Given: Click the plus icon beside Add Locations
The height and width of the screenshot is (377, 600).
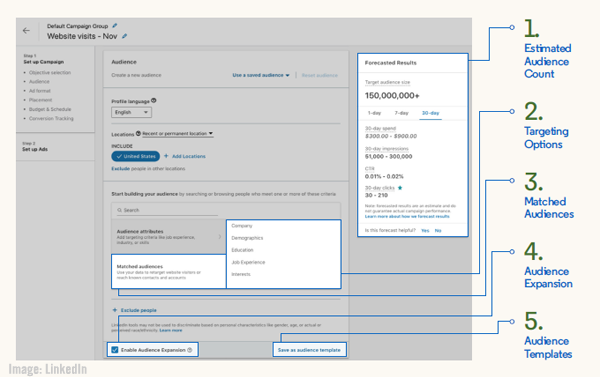Looking at the screenshot, I should 166,156.
